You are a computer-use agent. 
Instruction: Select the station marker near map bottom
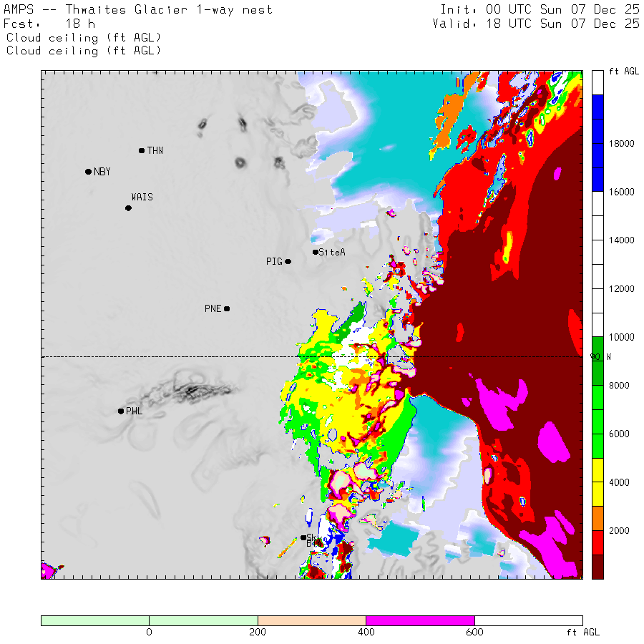tap(303, 537)
